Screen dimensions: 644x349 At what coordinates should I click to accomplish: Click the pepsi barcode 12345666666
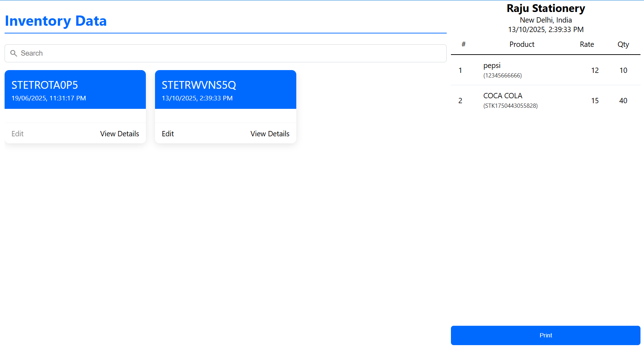[x=502, y=76]
